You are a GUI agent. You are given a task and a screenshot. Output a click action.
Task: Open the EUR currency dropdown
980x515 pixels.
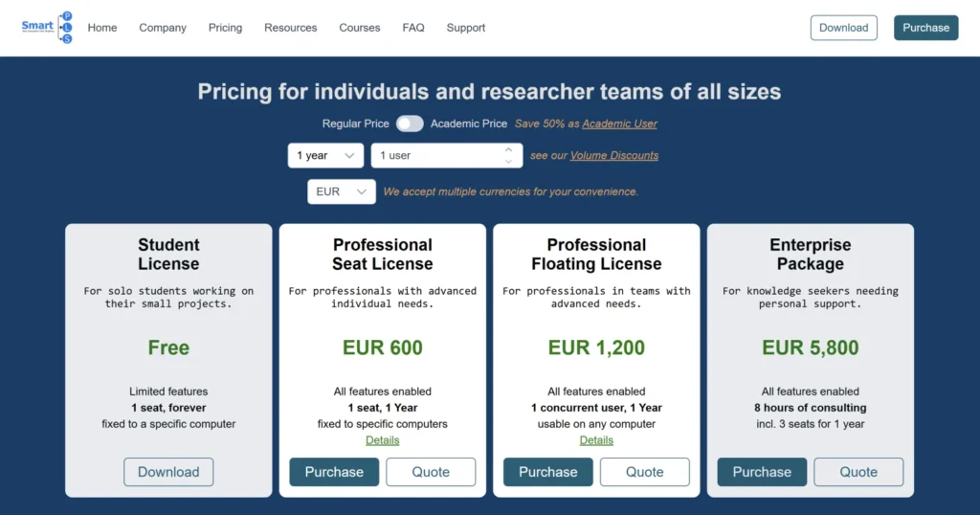pos(342,191)
